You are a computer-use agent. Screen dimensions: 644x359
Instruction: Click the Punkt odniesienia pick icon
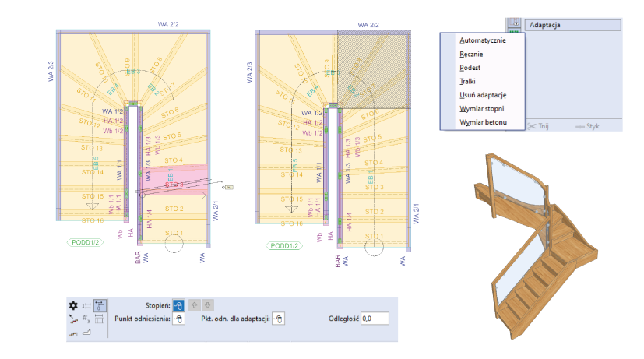pyautogui.click(x=178, y=319)
